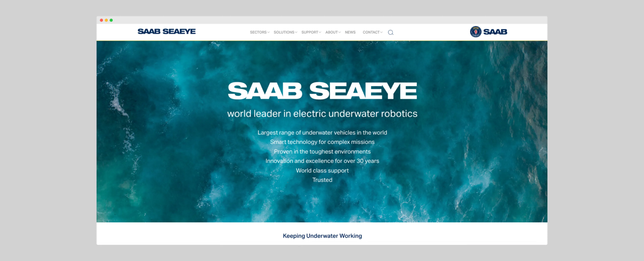Open the search magnifier icon
Viewport: 644px width, 261px height.
(390, 32)
